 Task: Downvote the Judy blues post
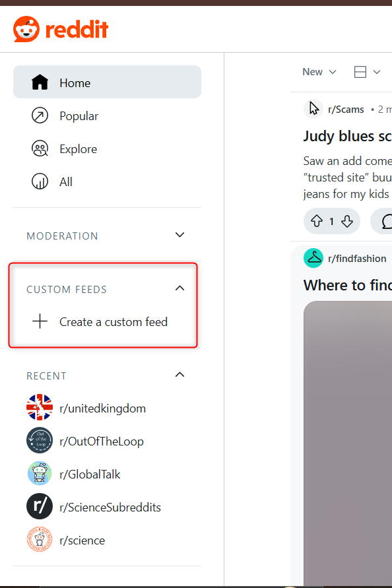coord(346,221)
